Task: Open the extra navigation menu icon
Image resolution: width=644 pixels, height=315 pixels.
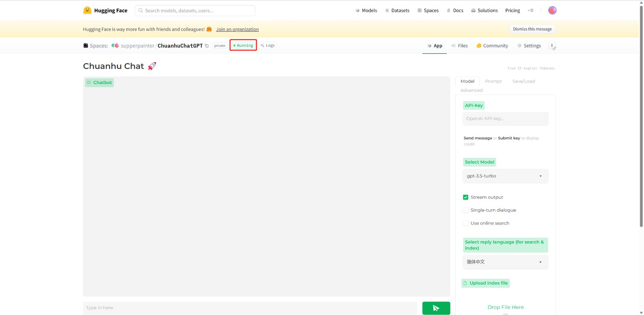Action: click(530, 10)
